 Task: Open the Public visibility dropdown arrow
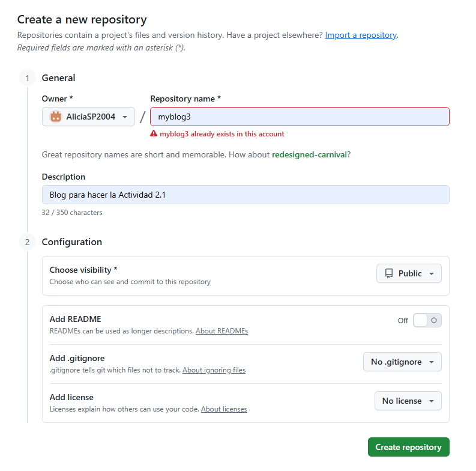coord(432,274)
